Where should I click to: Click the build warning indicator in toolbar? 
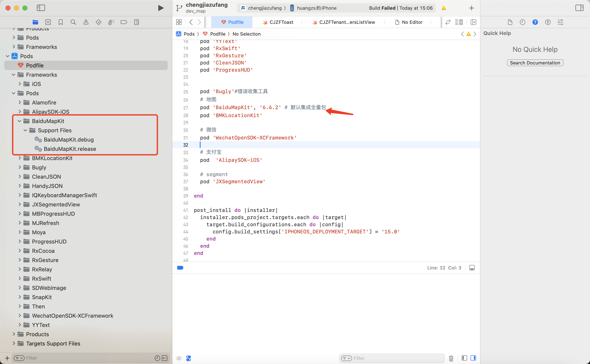click(444, 8)
